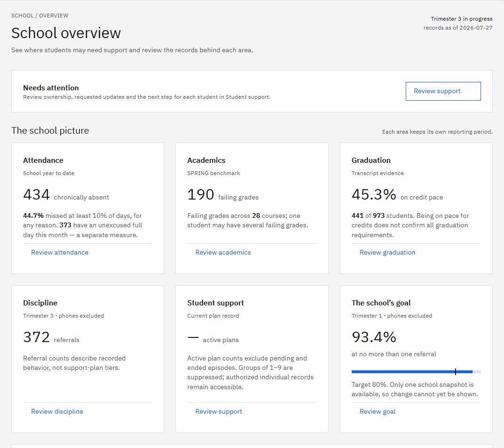Click 'Referral counts describe recorded behavior' text
The image size is (504, 448).
(x=74, y=363)
